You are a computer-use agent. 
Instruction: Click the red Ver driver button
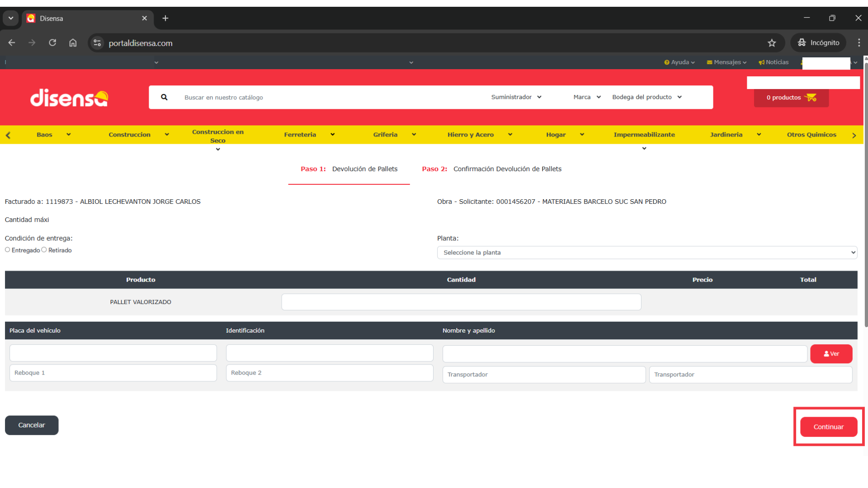point(831,354)
